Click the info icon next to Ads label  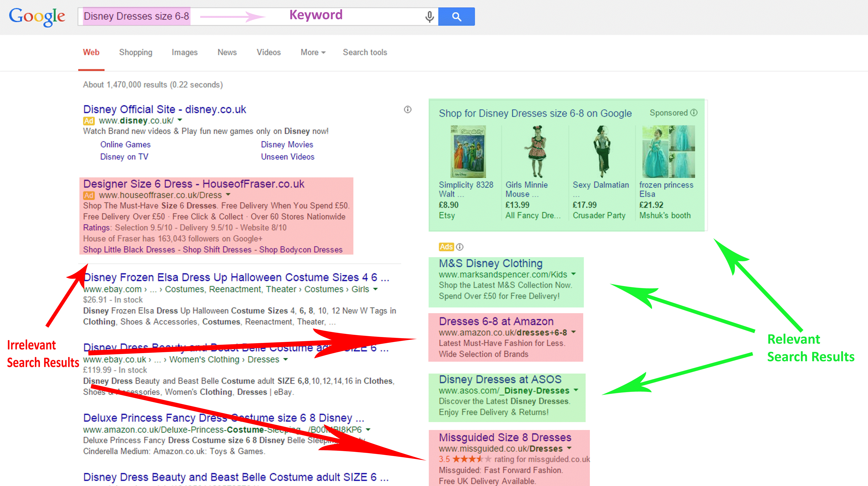[460, 247]
